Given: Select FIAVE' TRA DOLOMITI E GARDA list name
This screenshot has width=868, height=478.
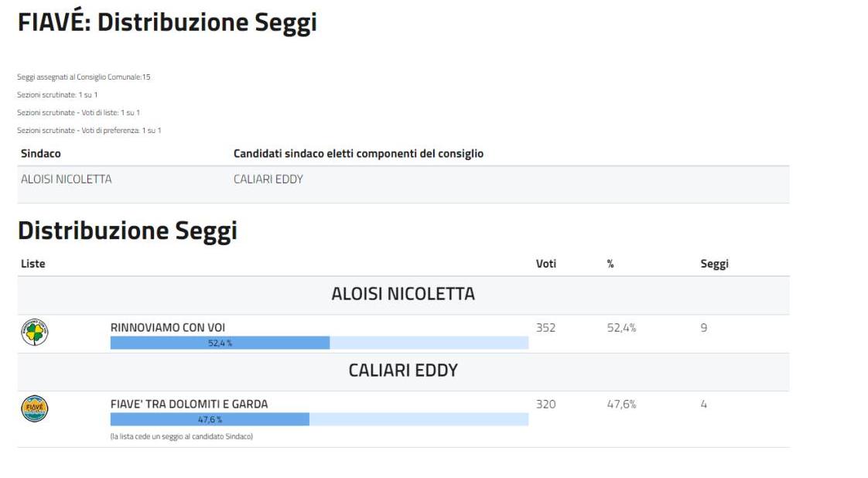Looking at the screenshot, I should pyautogui.click(x=190, y=404).
